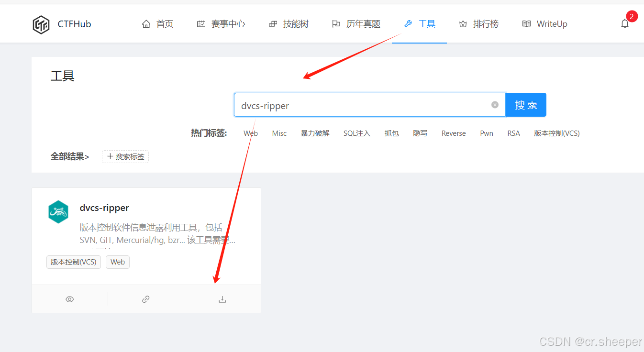
Task: Open the dvcs-ripper tool title link
Action: [x=104, y=208]
